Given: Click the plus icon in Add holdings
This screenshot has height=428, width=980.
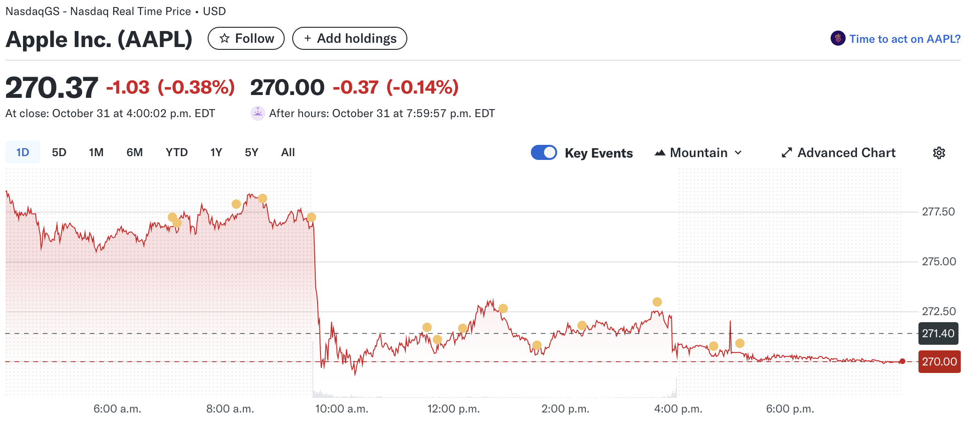Looking at the screenshot, I should coord(308,39).
